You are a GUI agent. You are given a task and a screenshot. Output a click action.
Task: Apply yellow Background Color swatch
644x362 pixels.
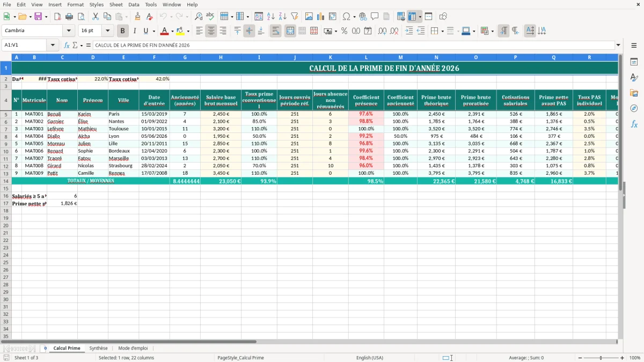click(180, 31)
